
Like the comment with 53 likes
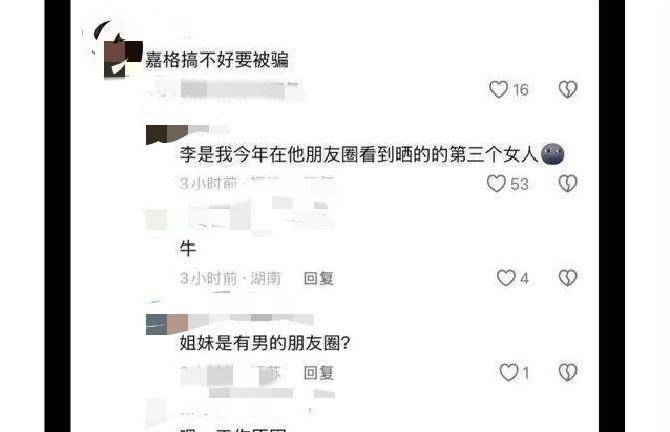point(496,184)
